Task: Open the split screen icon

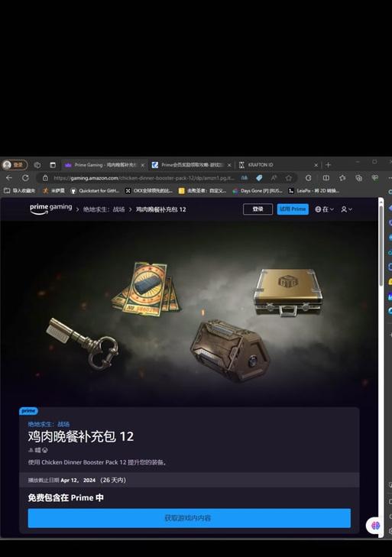Action: click(x=326, y=177)
